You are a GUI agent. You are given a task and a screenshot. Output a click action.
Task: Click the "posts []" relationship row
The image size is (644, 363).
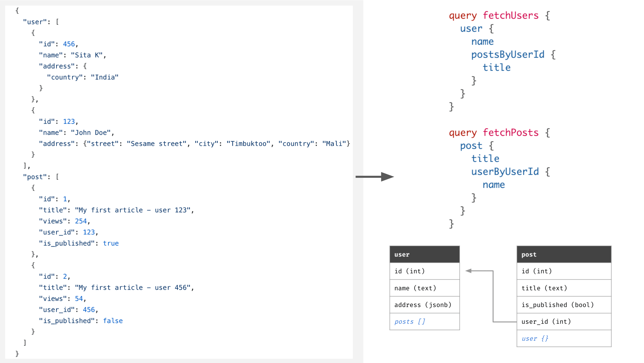point(425,321)
